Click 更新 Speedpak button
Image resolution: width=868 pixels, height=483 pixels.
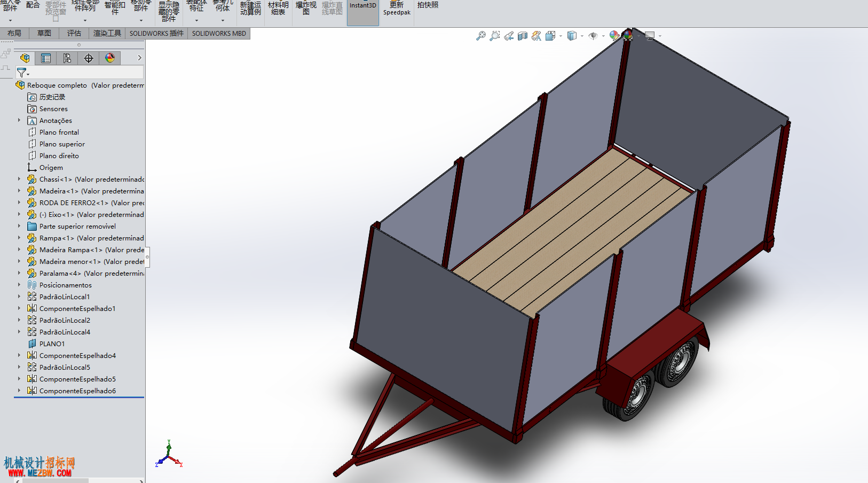(x=397, y=9)
